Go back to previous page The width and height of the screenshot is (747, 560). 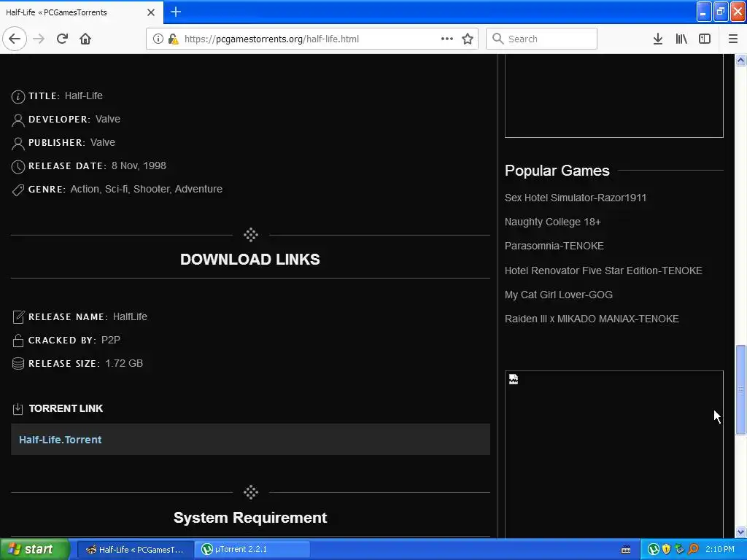point(15,39)
